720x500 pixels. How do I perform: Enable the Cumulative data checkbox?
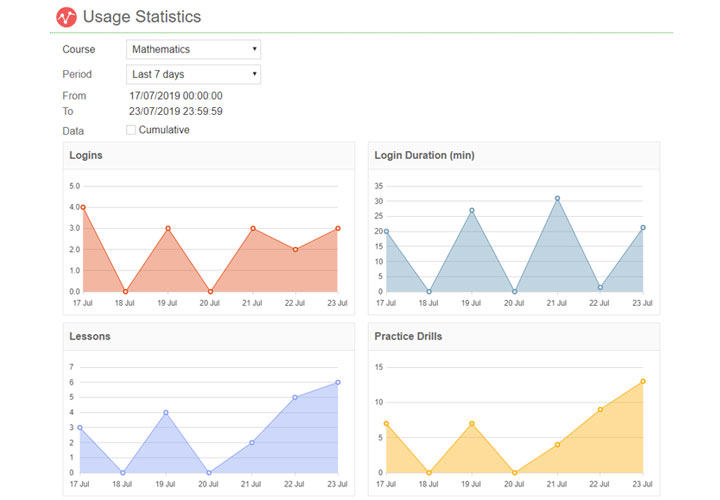pos(131,130)
